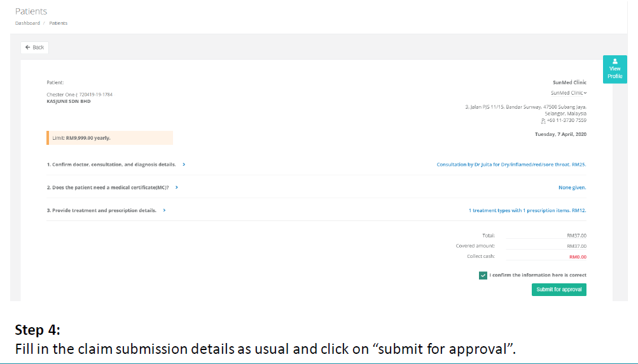Click the Patients page heading
The image size is (638, 364).
pyautogui.click(x=31, y=11)
